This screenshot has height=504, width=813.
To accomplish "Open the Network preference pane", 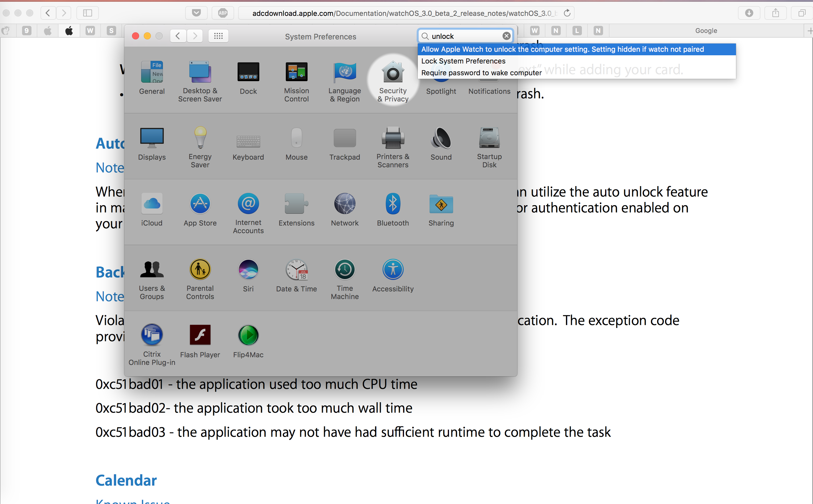I will point(345,210).
